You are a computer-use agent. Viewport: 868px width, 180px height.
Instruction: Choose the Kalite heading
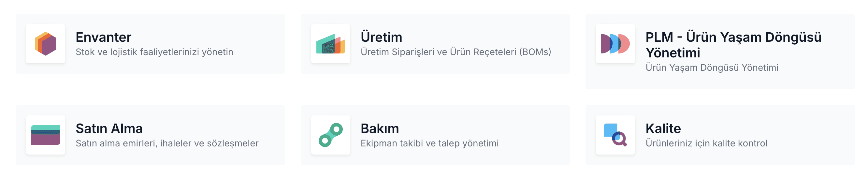click(663, 128)
